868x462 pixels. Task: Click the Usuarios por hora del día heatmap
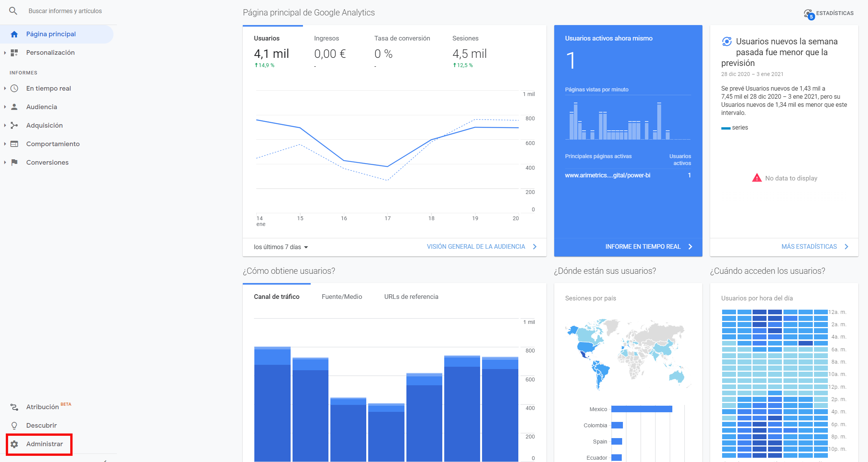775,384
